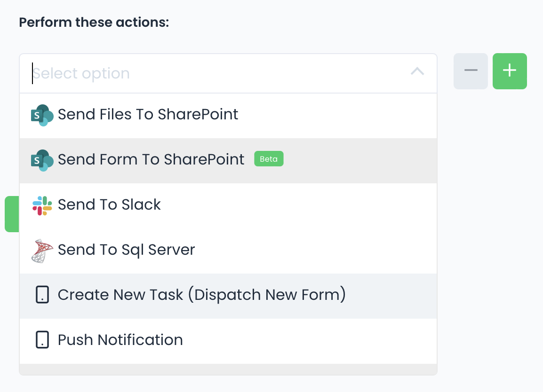This screenshot has width=543, height=392.
Task: Click the SharePoint icon beside Send Form
Action: coord(42,160)
